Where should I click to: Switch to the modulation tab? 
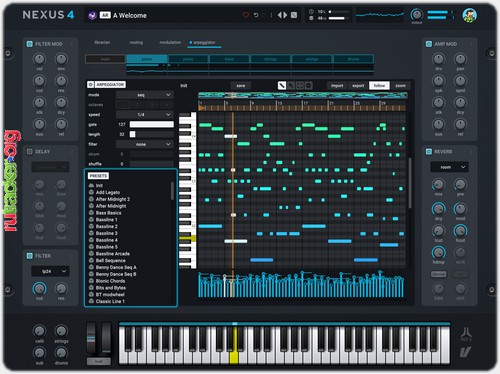pyautogui.click(x=170, y=42)
